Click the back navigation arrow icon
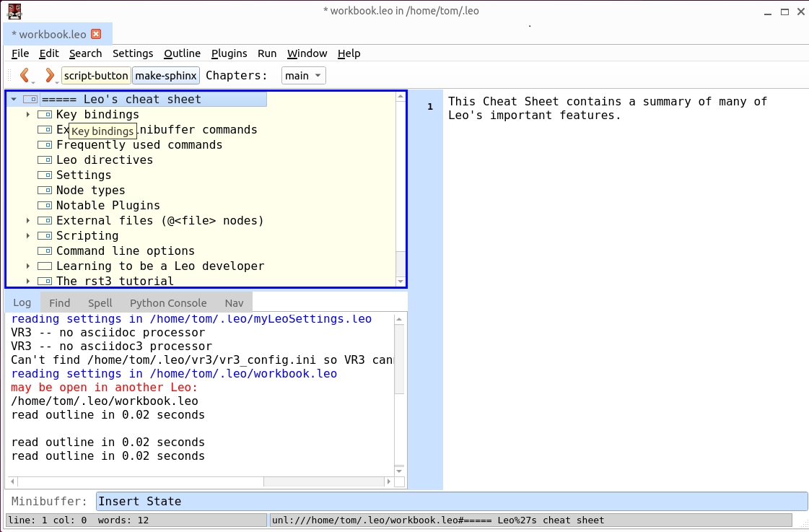This screenshot has width=809, height=532. (x=24, y=75)
